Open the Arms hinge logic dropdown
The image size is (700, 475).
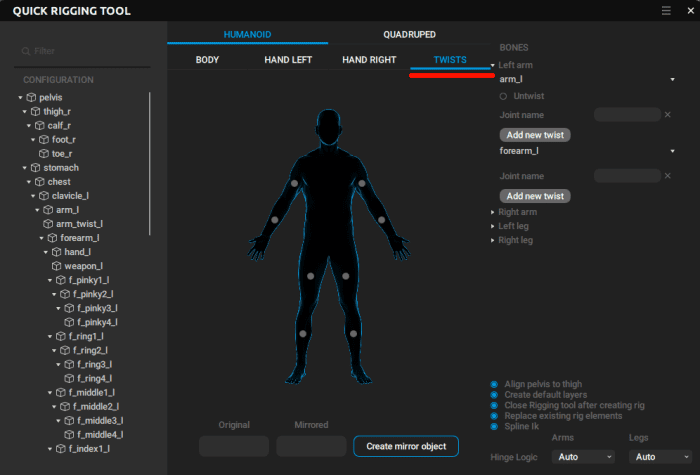(x=582, y=457)
